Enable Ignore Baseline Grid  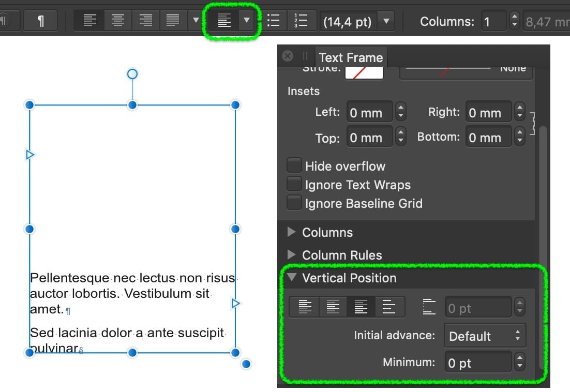coord(294,202)
